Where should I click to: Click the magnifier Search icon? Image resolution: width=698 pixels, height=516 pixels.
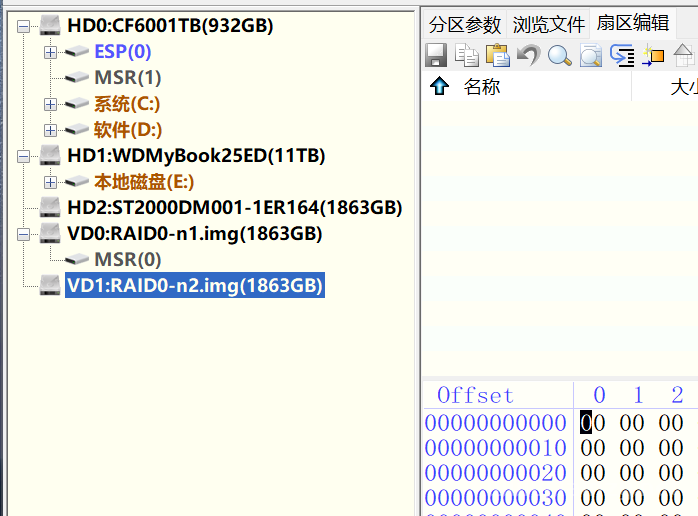(x=559, y=56)
